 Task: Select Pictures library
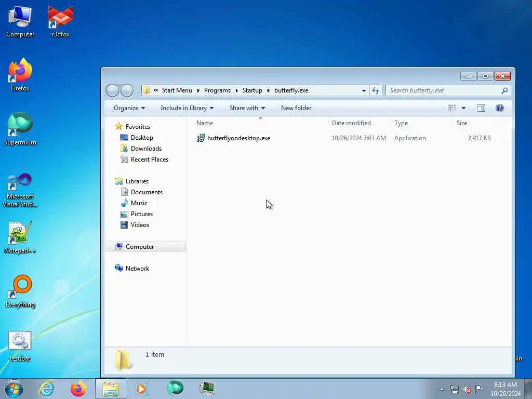pyautogui.click(x=141, y=214)
